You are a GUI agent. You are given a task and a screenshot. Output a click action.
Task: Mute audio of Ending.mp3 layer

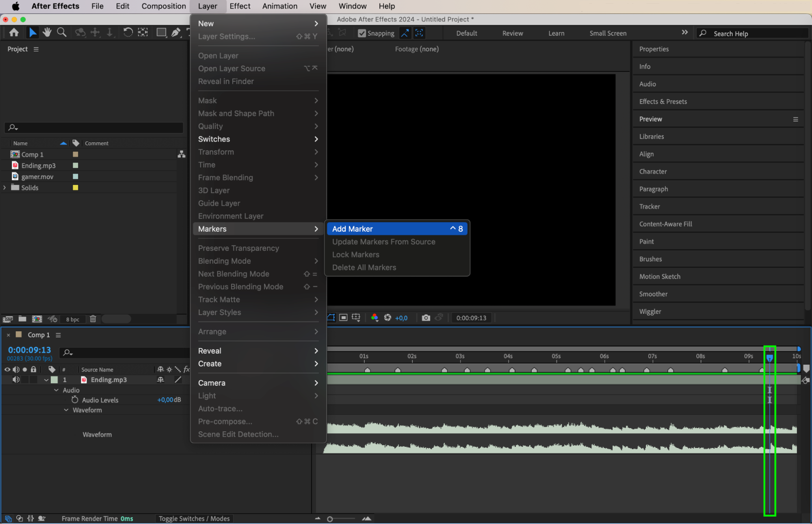coord(16,380)
